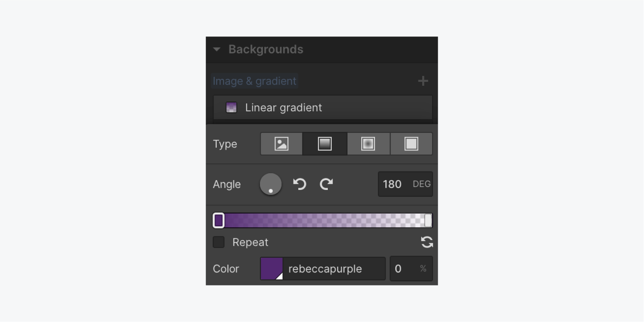
Task: Add a new background layer with plus icon
Action: pos(423,81)
